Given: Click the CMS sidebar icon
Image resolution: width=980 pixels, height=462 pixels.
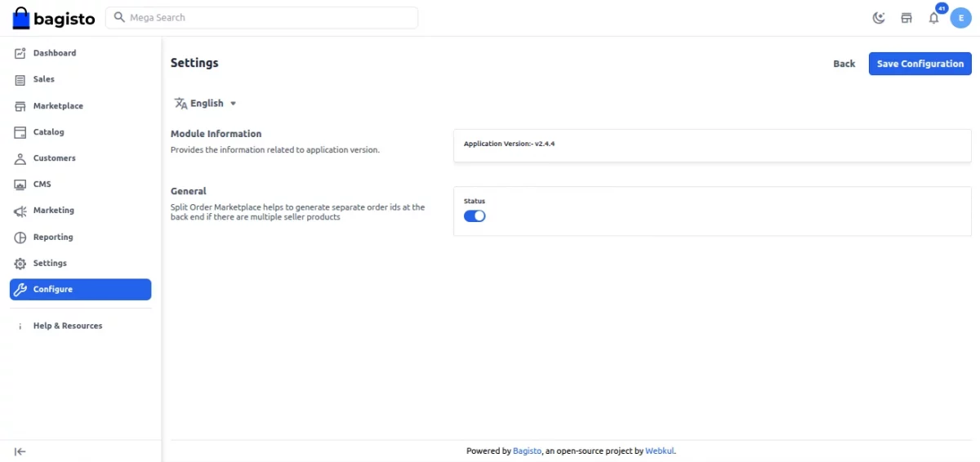Looking at the screenshot, I should point(20,184).
